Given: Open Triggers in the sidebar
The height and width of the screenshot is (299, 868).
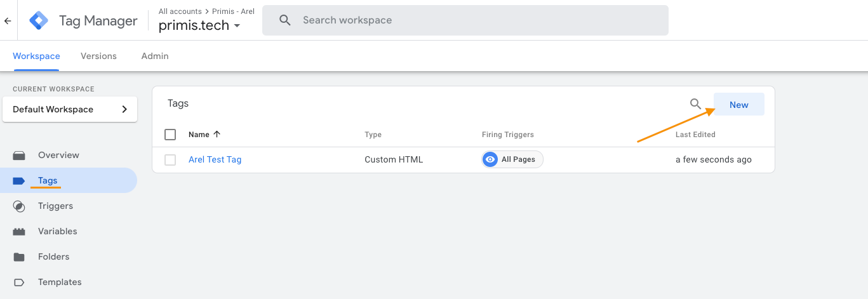Looking at the screenshot, I should click(69, 206).
